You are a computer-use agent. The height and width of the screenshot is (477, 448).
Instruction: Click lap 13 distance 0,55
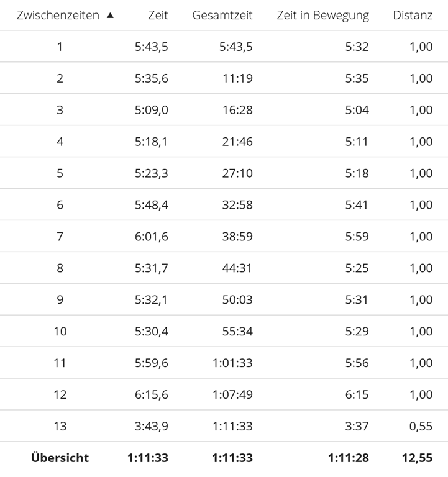pos(421,427)
